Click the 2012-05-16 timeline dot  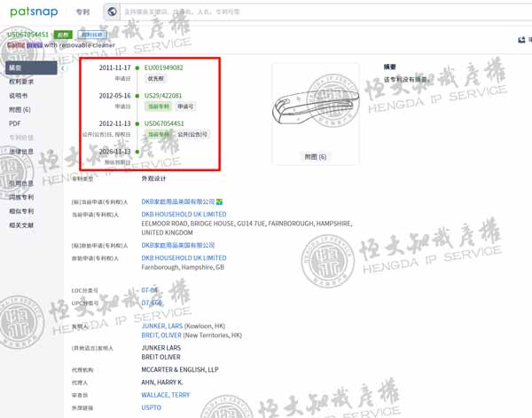pyautogui.click(x=137, y=96)
